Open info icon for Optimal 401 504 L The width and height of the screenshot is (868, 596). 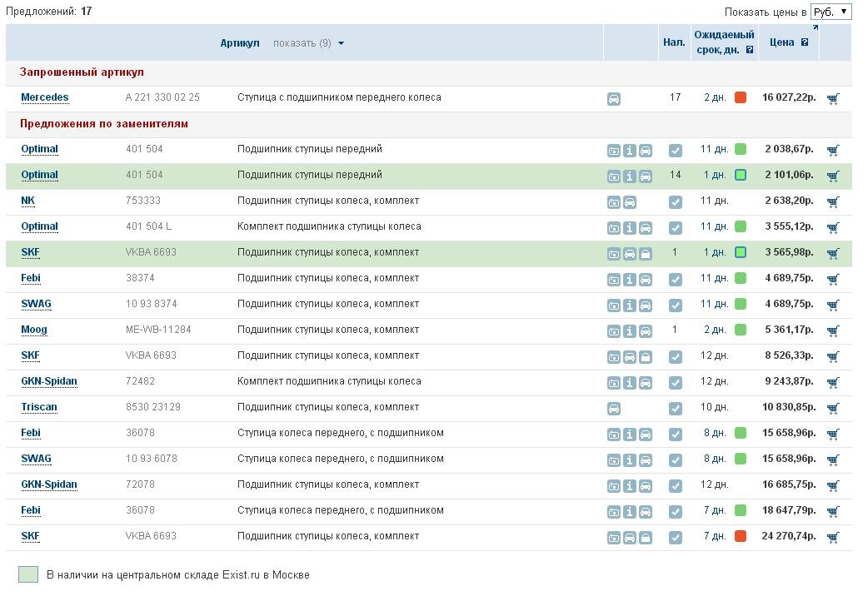630,228
